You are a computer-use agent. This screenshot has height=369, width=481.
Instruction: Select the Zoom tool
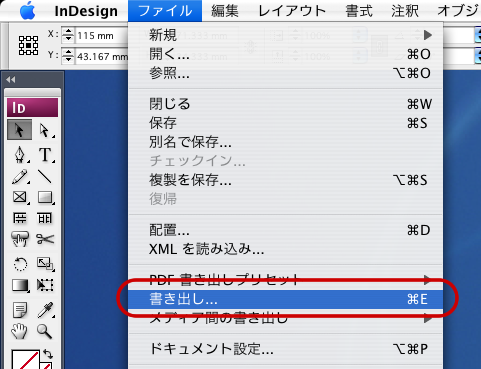pos(44,331)
